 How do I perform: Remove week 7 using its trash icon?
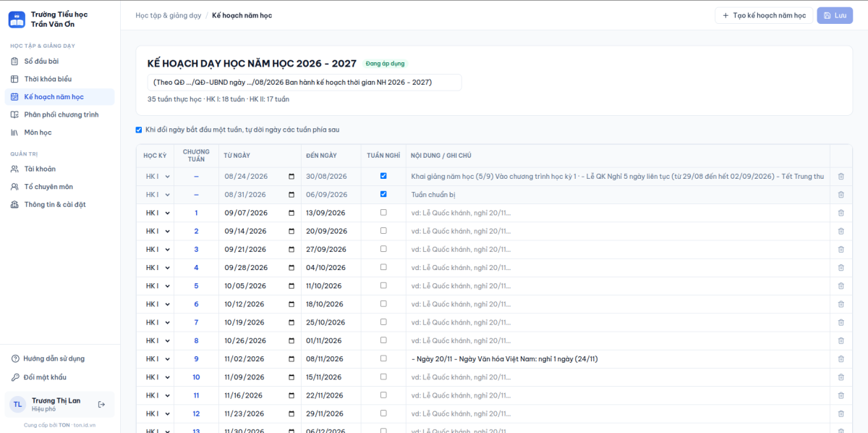pyautogui.click(x=841, y=322)
